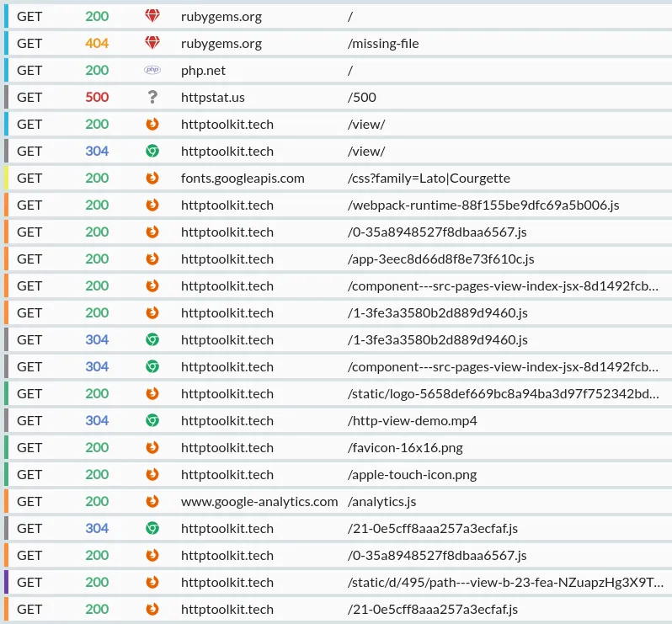Open the /missing-file request path
The height and width of the screenshot is (624, 672).
pos(383,43)
